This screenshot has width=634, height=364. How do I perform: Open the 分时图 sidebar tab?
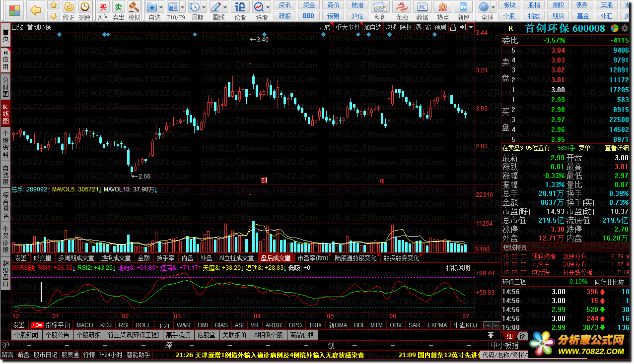click(5, 87)
